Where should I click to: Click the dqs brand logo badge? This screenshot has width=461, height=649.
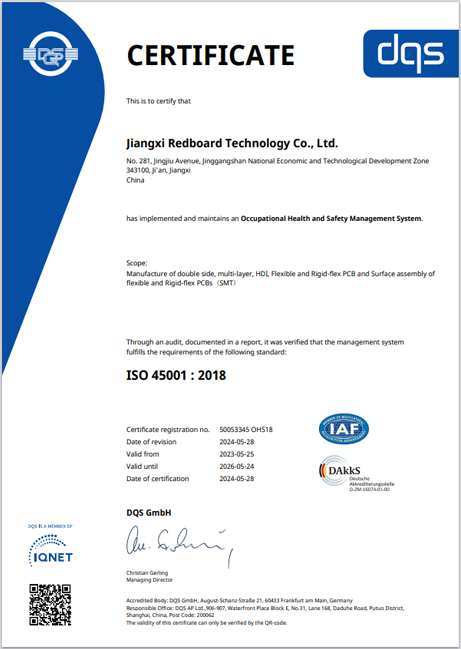(x=411, y=53)
